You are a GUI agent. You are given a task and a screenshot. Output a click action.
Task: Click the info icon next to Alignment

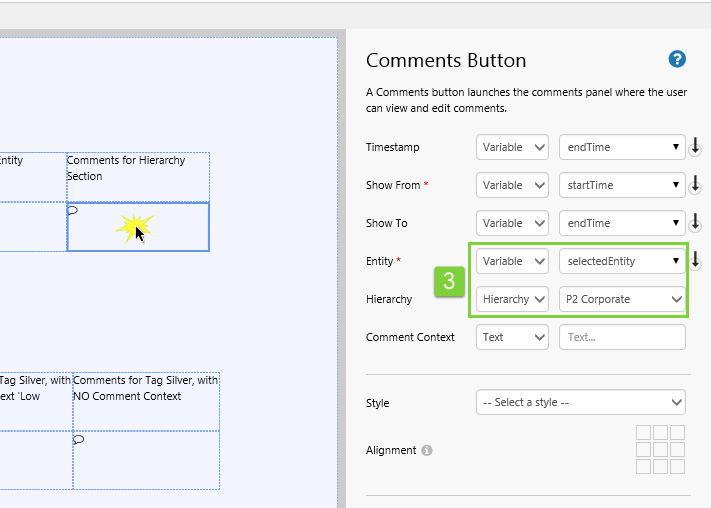[427, 451]
